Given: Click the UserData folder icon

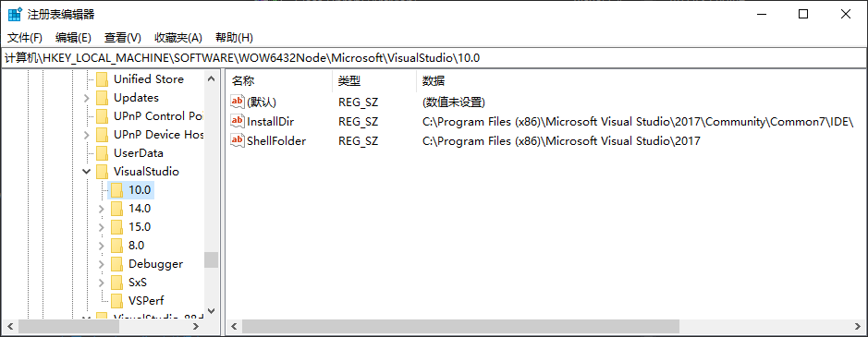Looking at the screenshot, I should tap(102, 152).
